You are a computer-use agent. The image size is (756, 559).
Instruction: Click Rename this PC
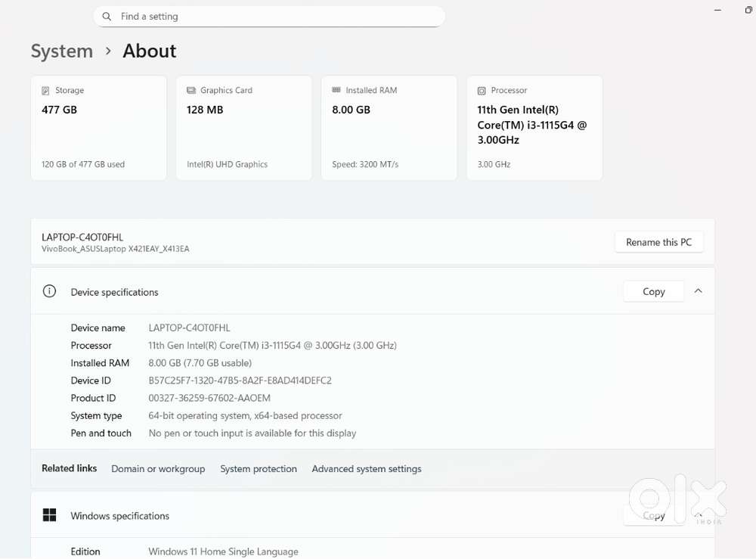658,242
